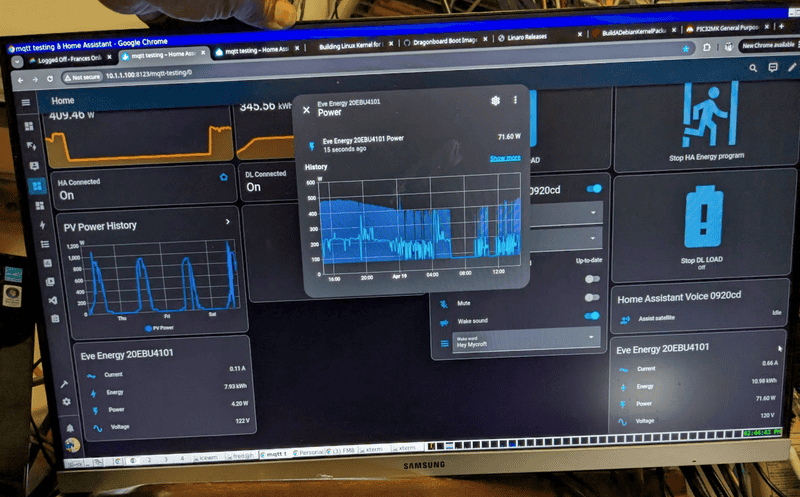This screenshot has width=800, height=497.
Task: Open the Notifications bell in sidebar
Action: click(70, 428)
